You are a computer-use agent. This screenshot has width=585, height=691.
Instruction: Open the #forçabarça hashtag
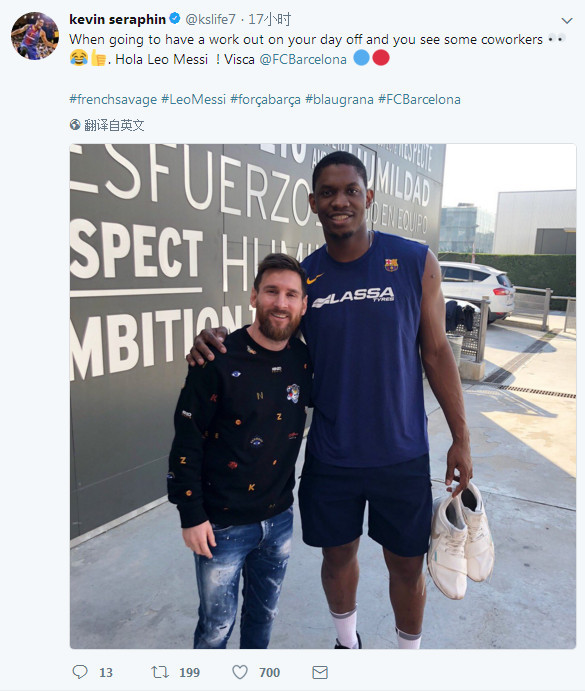pos(265,100)
